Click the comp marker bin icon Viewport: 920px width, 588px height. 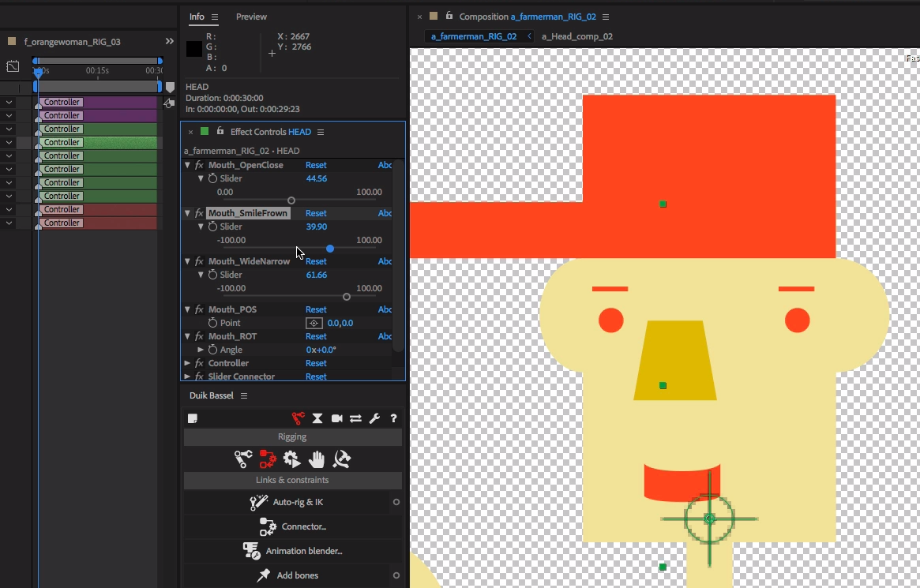170,88
